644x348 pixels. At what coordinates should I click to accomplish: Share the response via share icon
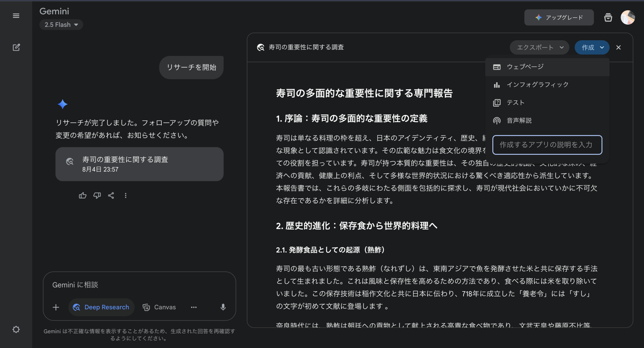point(111,196)
